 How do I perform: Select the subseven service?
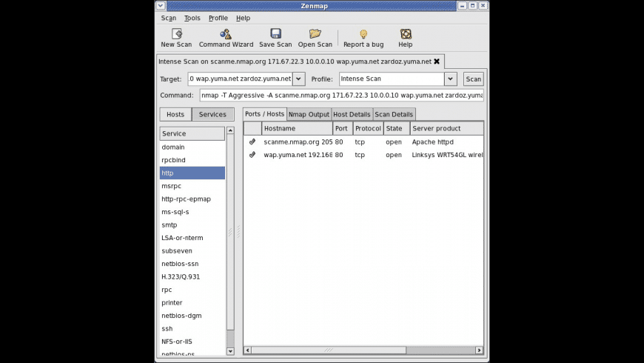click(192, 251)
